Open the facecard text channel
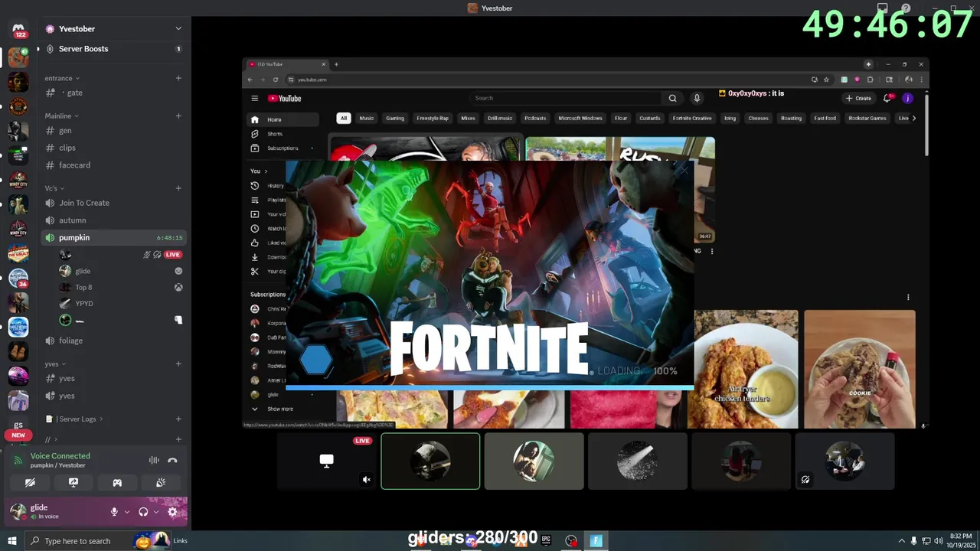 point(114,165)
